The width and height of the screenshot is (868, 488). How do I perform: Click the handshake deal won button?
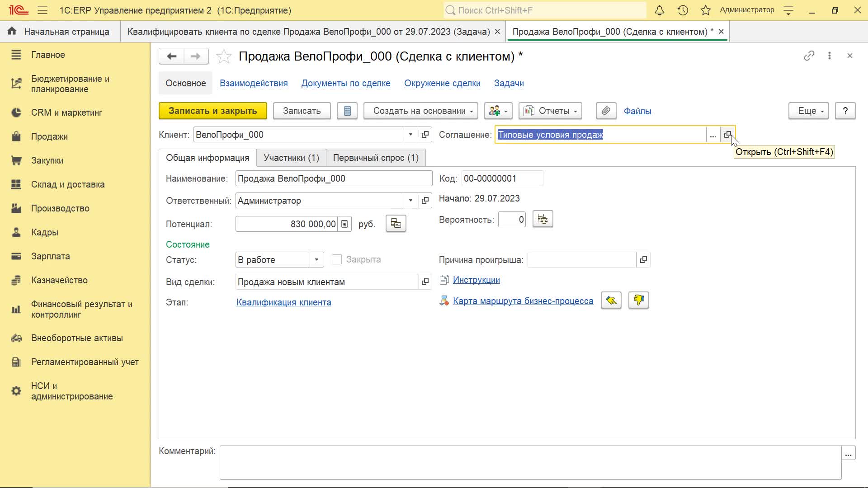611,300
